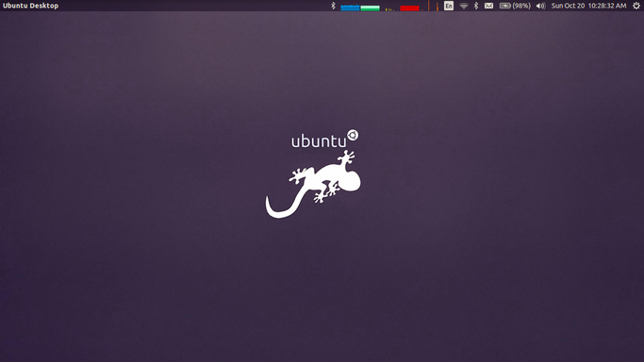Click the Bluetooth icon left of the blue graph
Image resolution: width=644 pixels, height=362 pixels.
333,6
